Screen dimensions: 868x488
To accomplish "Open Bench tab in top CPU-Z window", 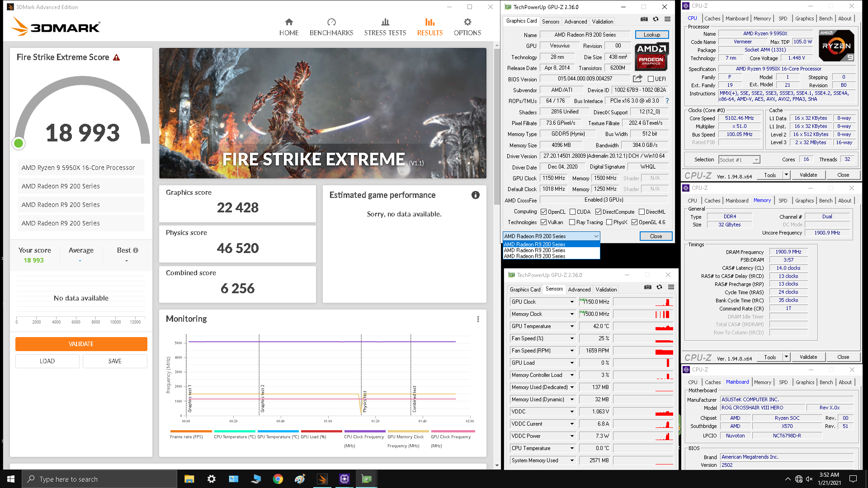I will pyautogui.click(x=826, y=19).
